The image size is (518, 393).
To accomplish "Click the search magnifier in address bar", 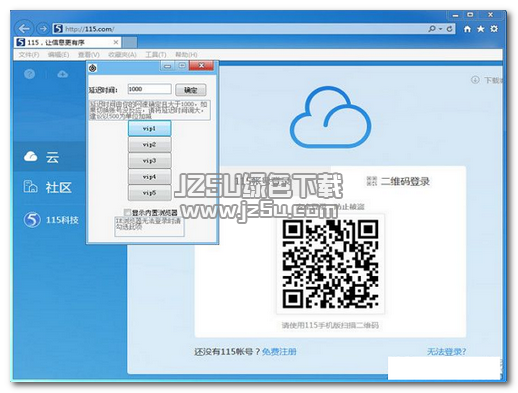I will click(x=432, y=29).
